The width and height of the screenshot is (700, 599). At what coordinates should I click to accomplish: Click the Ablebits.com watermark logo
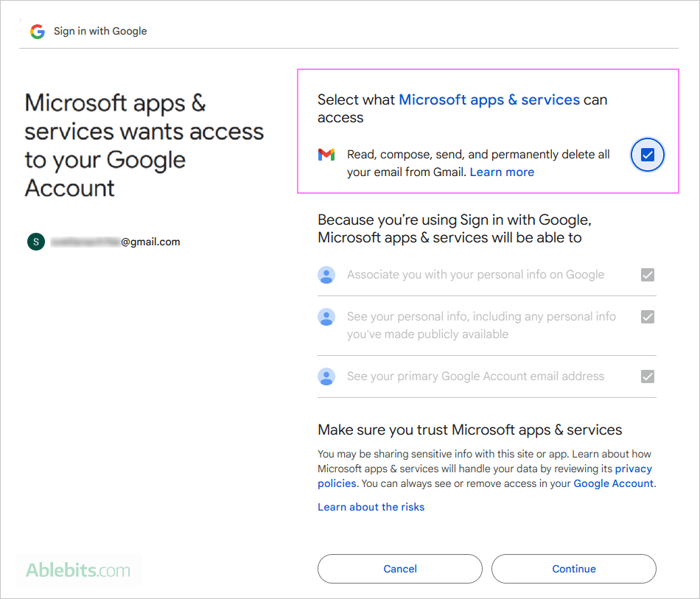(78, 570)
